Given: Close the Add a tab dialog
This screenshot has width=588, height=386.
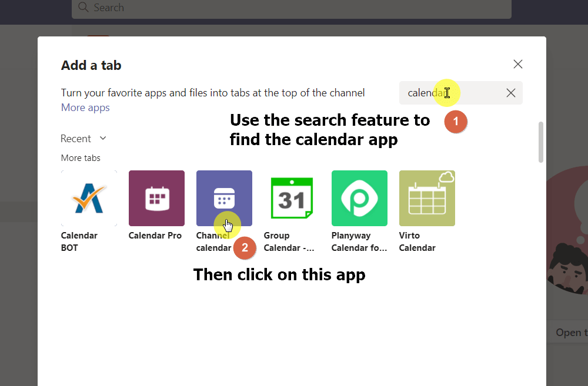Looking at the screenshot, I should [518, 64].
